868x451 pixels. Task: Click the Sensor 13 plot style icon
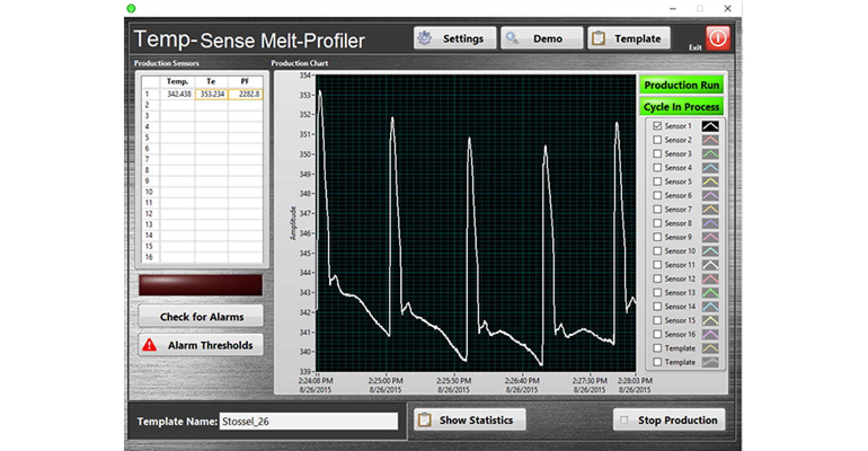tap(710, 293)
